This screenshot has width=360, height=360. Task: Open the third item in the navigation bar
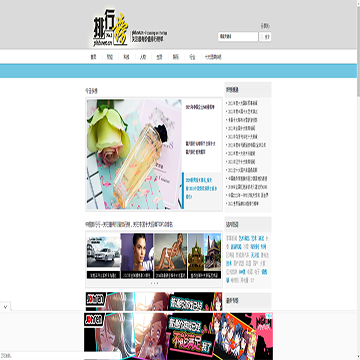click(126, 57)
